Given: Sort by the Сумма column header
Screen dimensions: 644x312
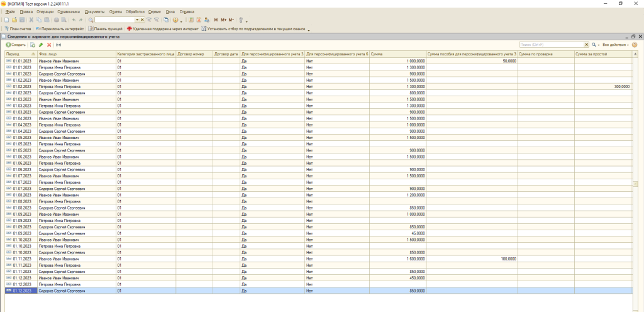Looking at the screenshot, I should pyautogui.click(x=397, y=54).
